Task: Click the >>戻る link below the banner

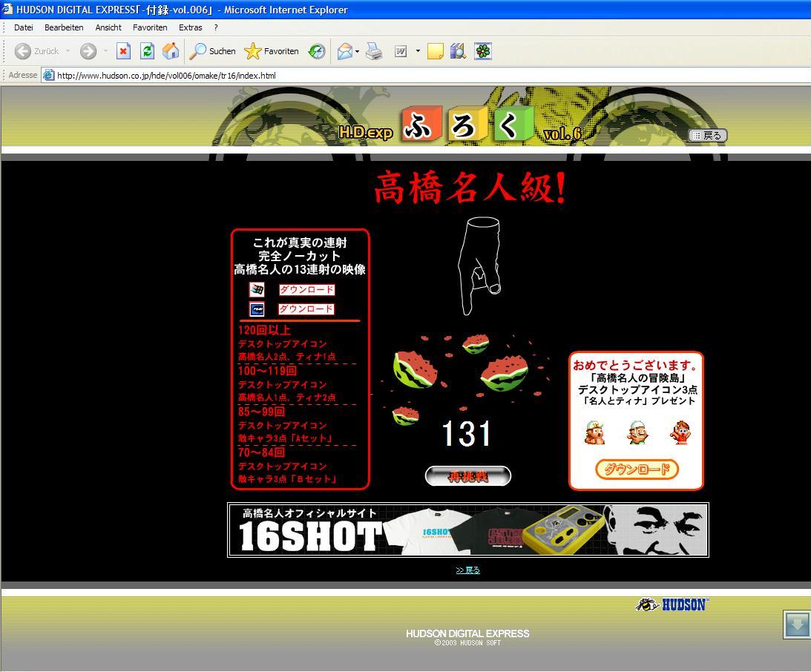Action: click(468, 570)
